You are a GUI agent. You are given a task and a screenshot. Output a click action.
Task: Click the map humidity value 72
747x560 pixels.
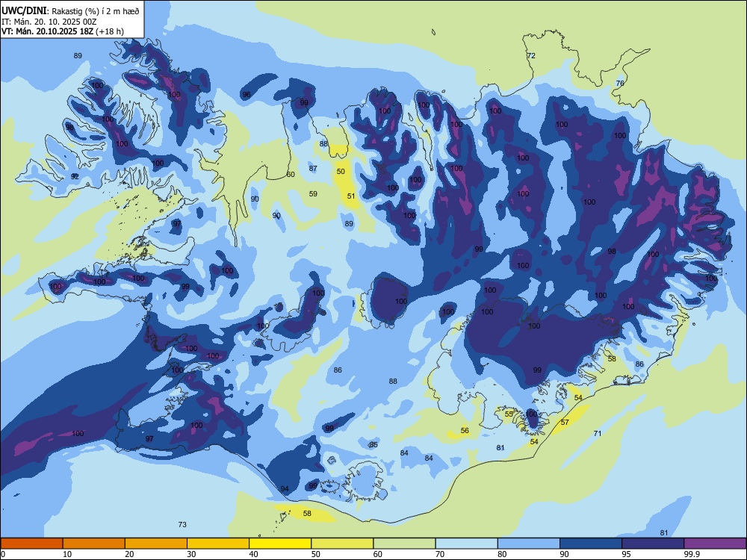pos(531,56)
